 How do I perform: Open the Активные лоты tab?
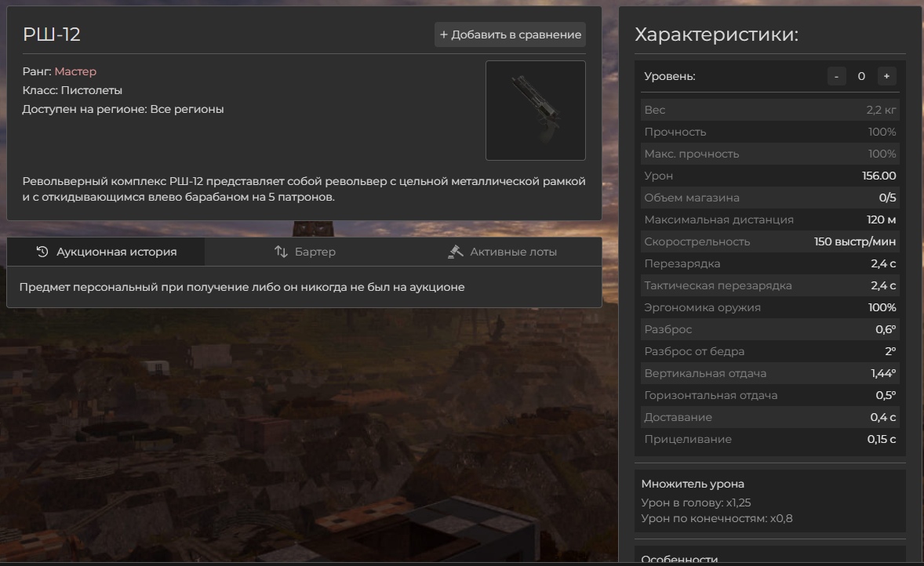coord(513,252)
